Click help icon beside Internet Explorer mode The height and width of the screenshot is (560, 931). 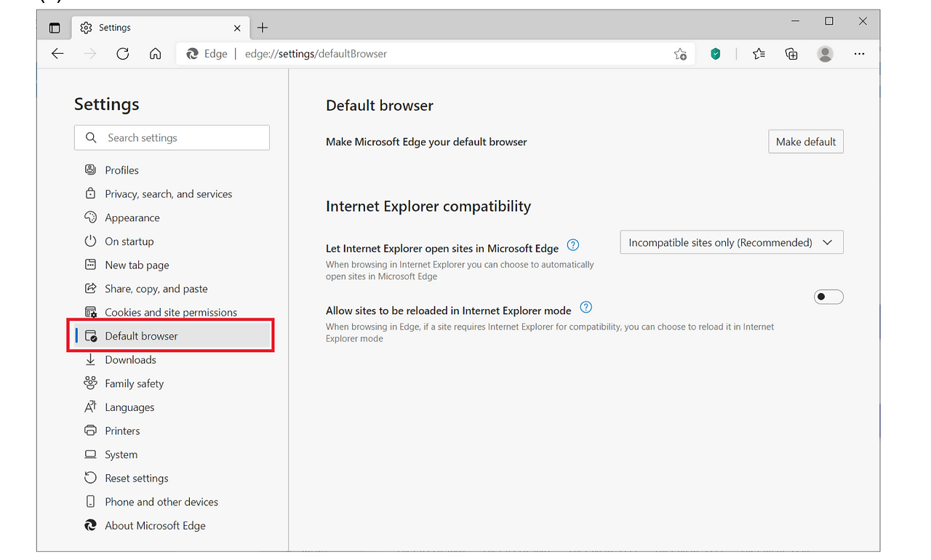pos(586,307)
